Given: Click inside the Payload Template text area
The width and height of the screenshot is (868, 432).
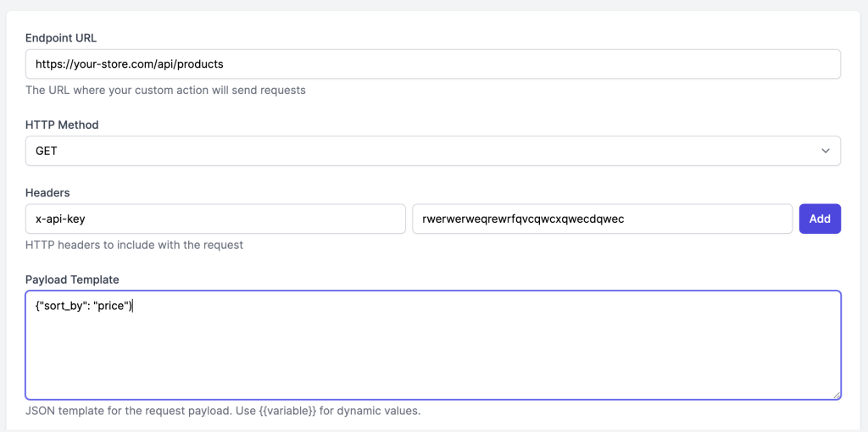Looking at the screenshot, I should point(432,356).
